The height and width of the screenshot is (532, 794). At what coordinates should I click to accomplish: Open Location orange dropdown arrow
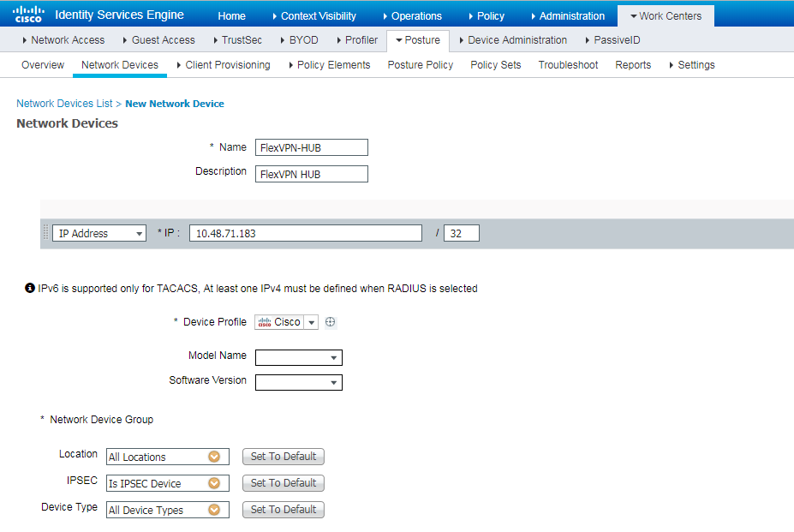coord(214,457)
